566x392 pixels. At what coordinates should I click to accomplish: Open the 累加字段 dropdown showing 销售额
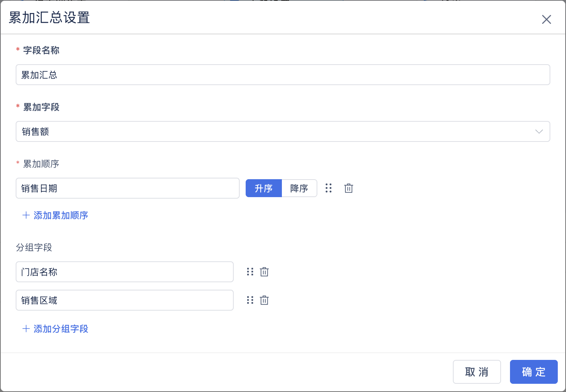[276, 131]
